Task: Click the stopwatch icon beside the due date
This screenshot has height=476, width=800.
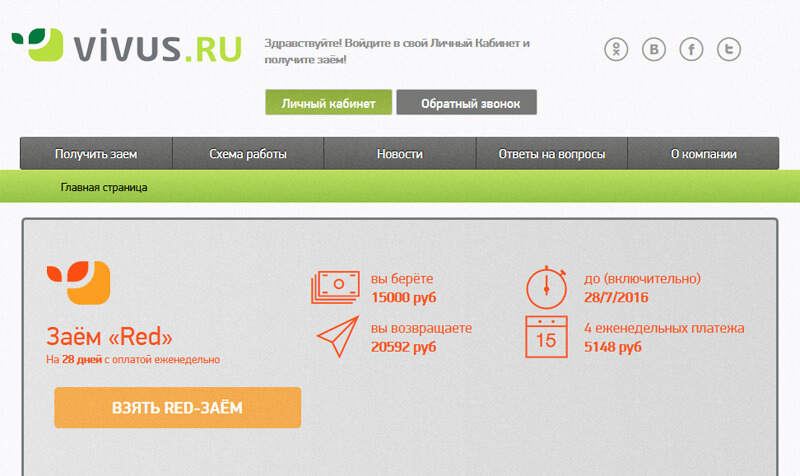Action: pos(546,287)
